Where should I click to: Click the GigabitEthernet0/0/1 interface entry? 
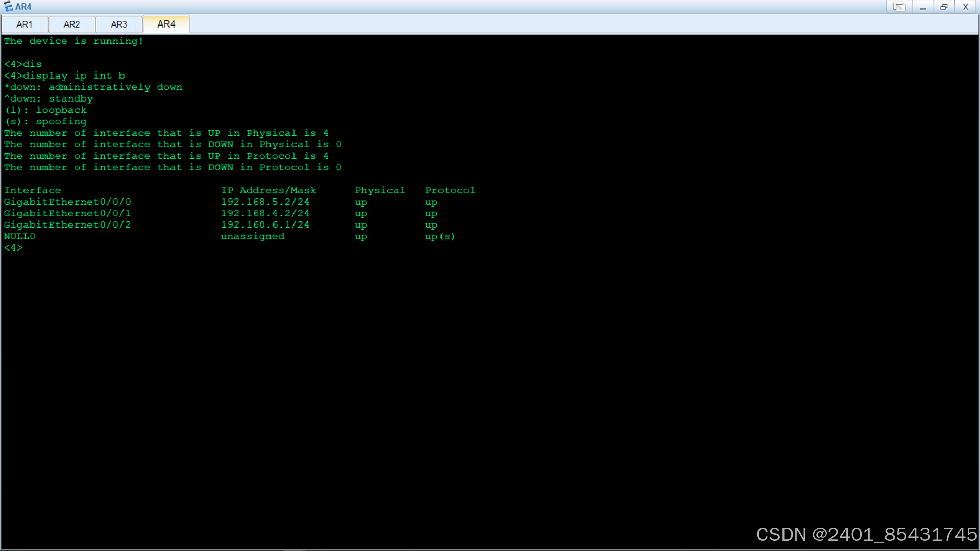coord(67,213)
